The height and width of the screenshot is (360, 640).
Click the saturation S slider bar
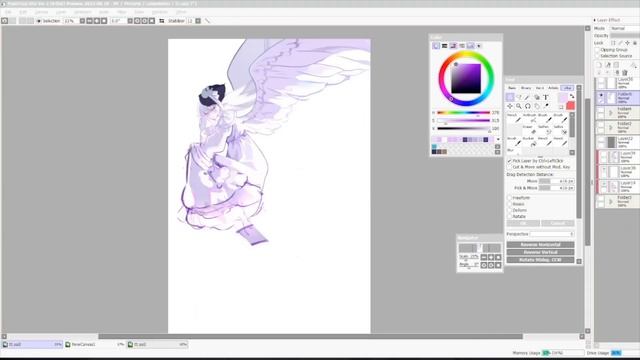(x=463, y=121)
